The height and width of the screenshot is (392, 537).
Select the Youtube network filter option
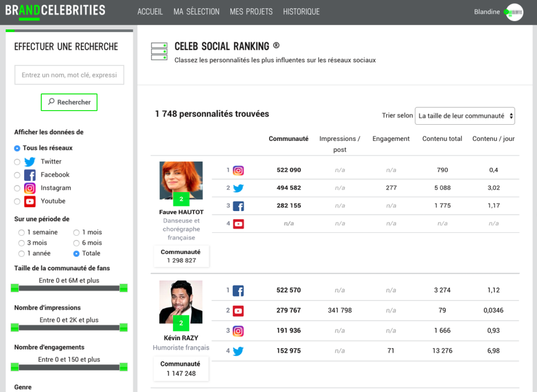pyautogui.click(x=17, y=201)
